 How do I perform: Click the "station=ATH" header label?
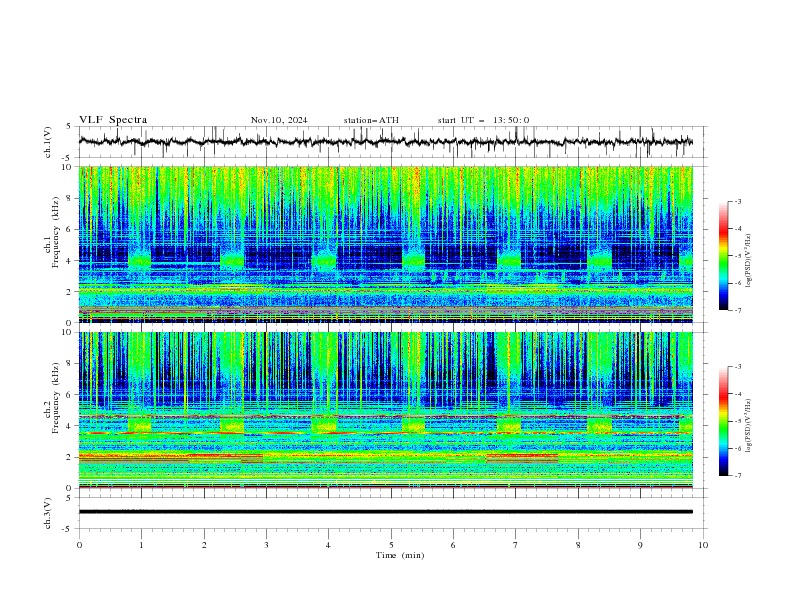coord(371,120)
